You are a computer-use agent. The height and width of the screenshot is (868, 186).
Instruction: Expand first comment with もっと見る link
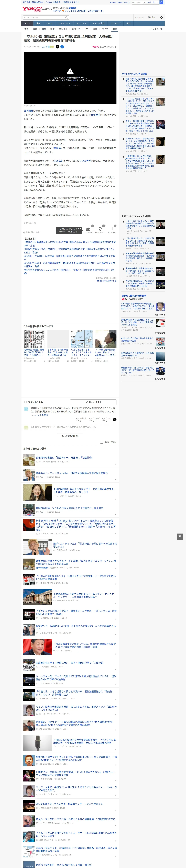click(43, 415)
